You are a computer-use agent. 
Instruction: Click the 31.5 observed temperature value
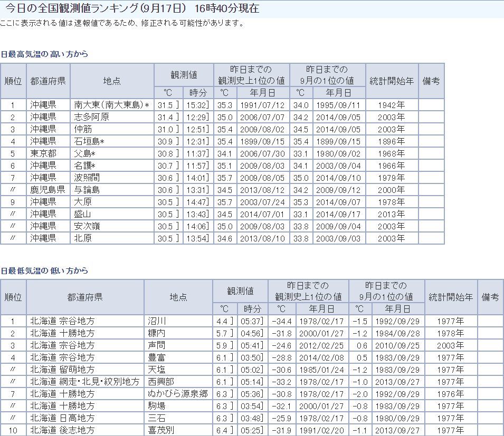click(166, 105)
